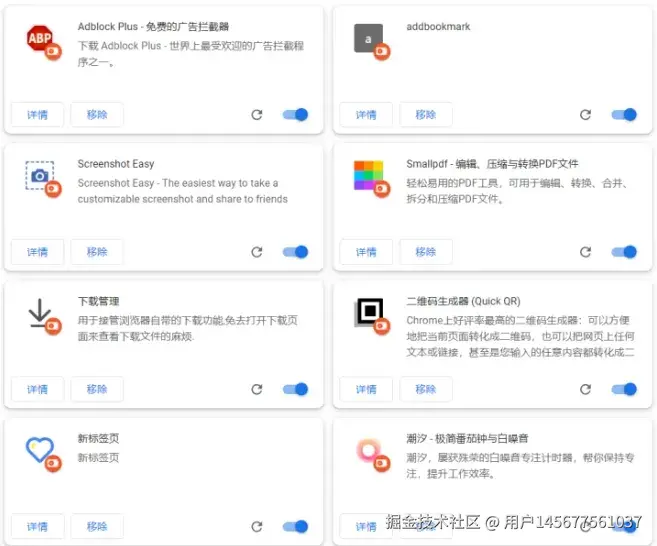Image resolution: width=657 pixels, height=546 pixels.
Task: Open 详情 for Quick QR extension
Action: 366,389
